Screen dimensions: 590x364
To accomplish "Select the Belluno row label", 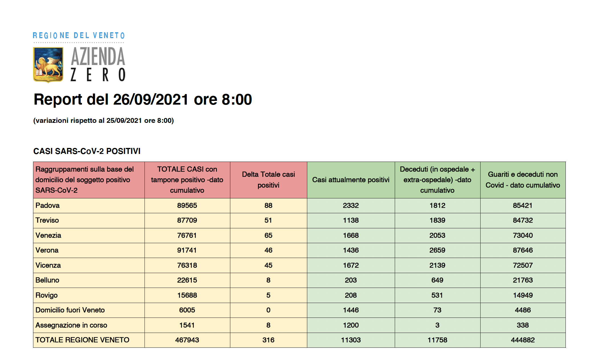I will pyautogui.click(x=47, y=280).
